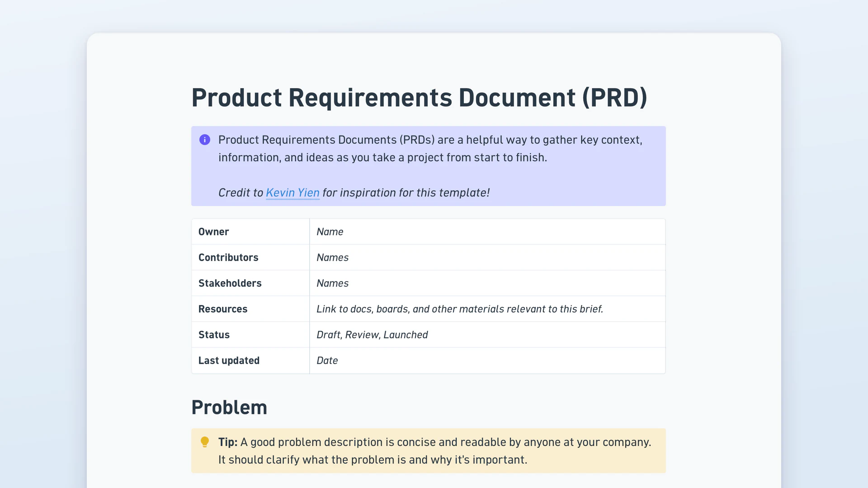The width and height of the screenshot is (868, 488).
Task: Click the Owner label cell
Action: coord(250,232)
